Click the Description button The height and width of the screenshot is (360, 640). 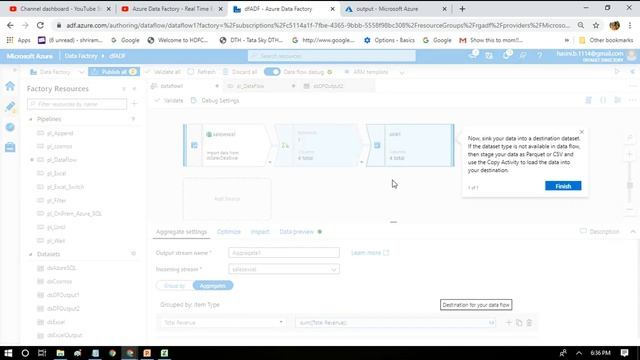point(600,231)
